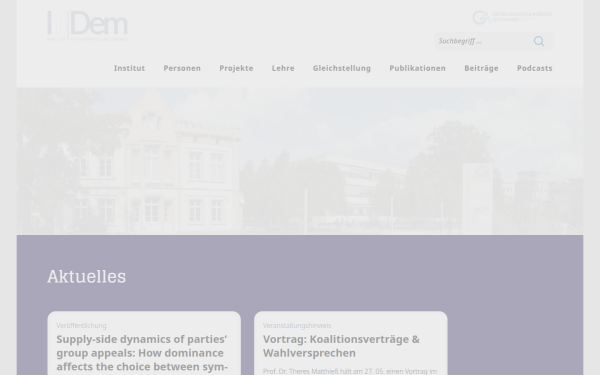
Task: Go to the Lehre section
Action: [x=283, y=68]
